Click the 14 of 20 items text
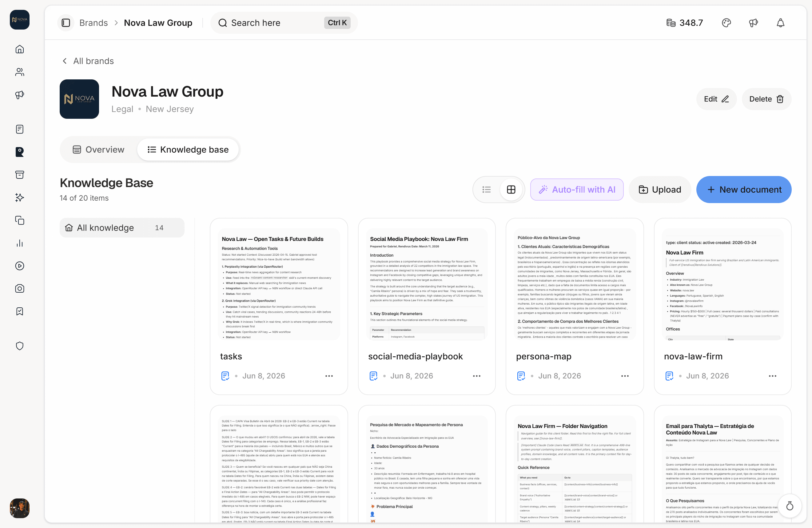 coord(84,198)
